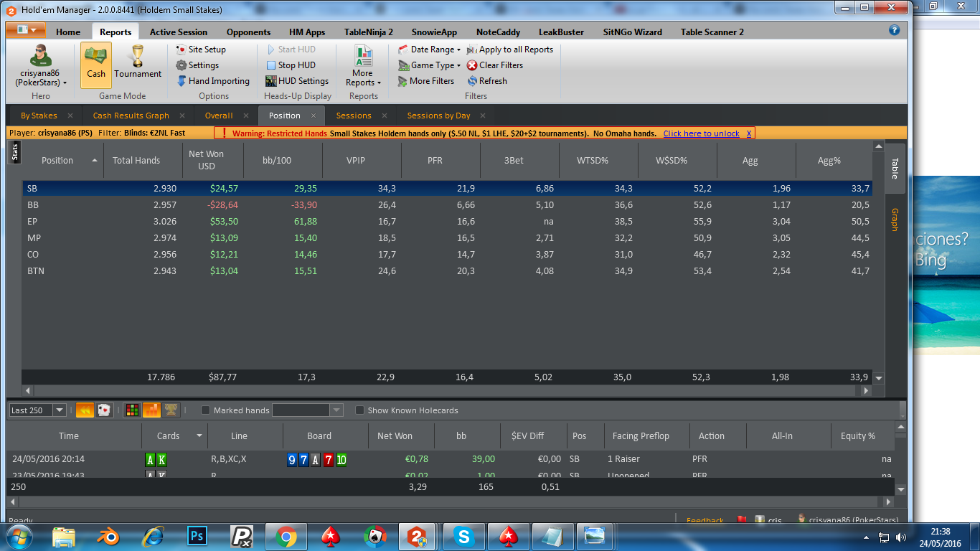Open the Hold'em Manager application menu button
The height and width of the screenshot is (551, 980).
pyautogui.click(x=26, y=30)
